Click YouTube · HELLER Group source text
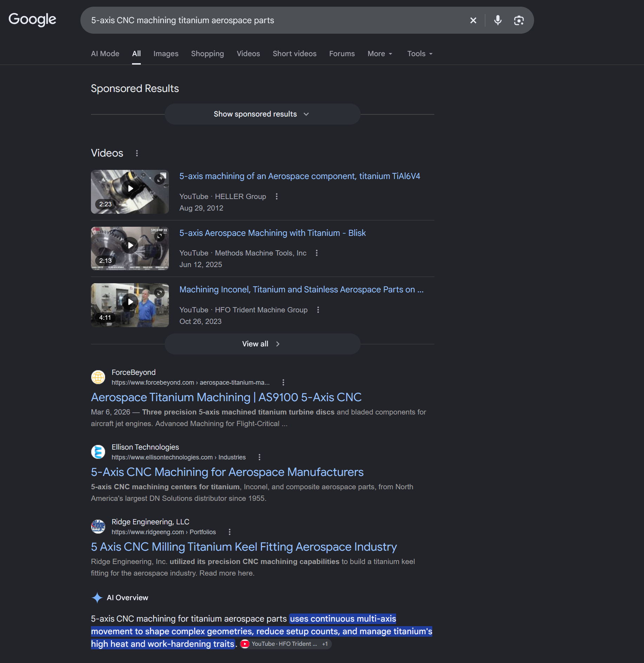This screenshot has width=644, height=663. tap(223, 197)
